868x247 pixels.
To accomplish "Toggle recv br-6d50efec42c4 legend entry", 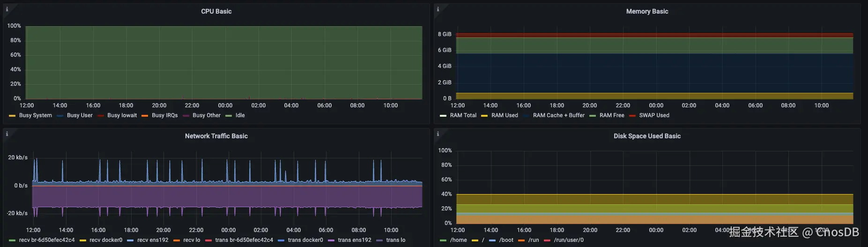I will pos(47,240).
